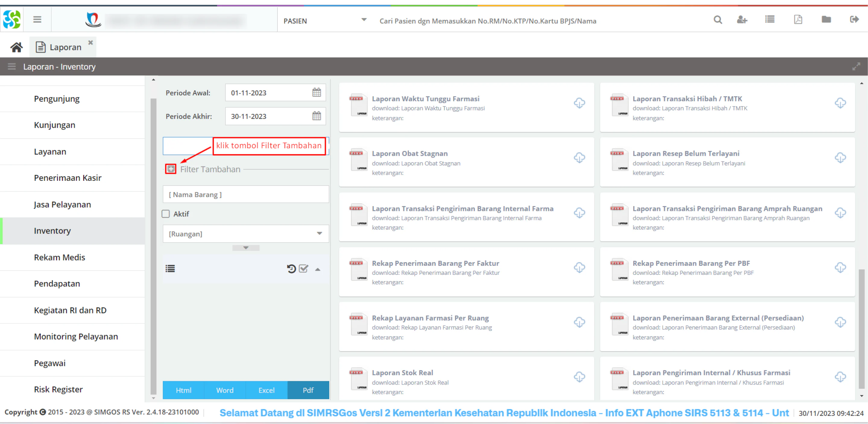Open Periode Awal calendar picker
The height and width of the screenshot is (424, 868).
pos(316,93)
